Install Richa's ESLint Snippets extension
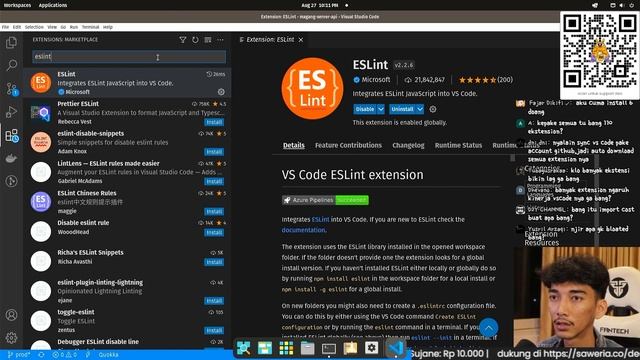 [x=214, y=262]
